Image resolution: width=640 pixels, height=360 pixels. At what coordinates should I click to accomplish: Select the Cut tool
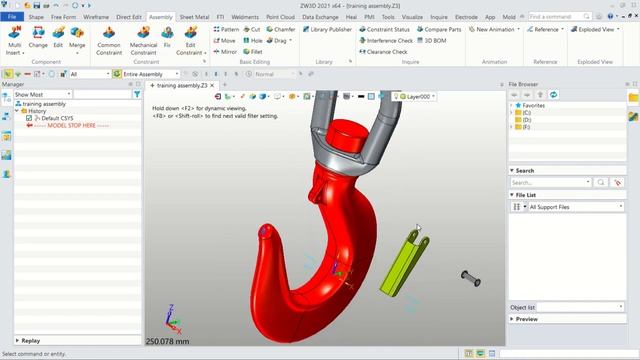pyautogui.click(x=252, y=29)
